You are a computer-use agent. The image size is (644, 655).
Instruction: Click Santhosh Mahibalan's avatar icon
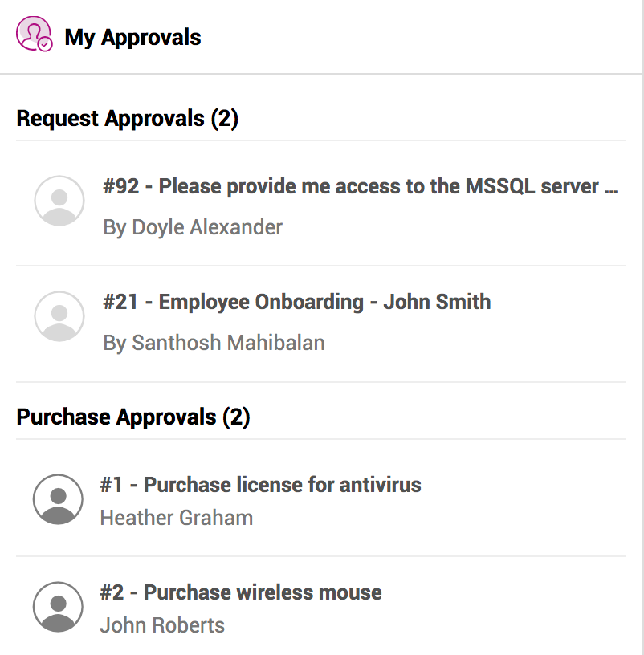pos(59,316)
